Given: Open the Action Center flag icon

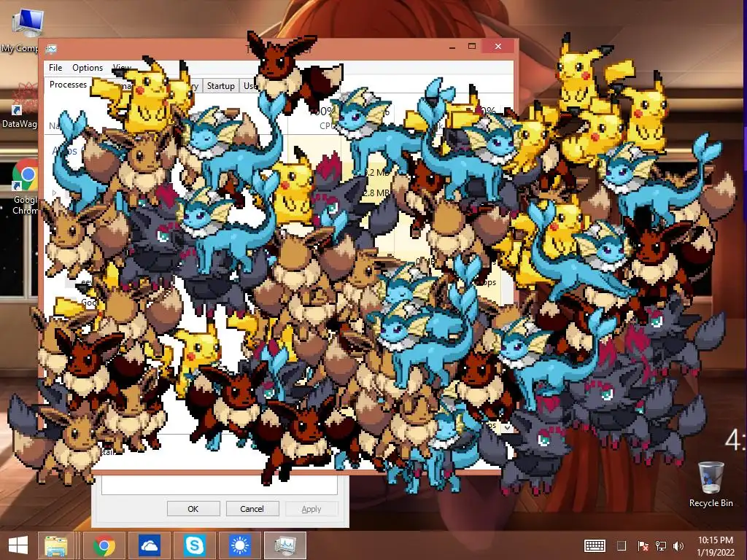Looking at the screenshot, I should [643, 545].
